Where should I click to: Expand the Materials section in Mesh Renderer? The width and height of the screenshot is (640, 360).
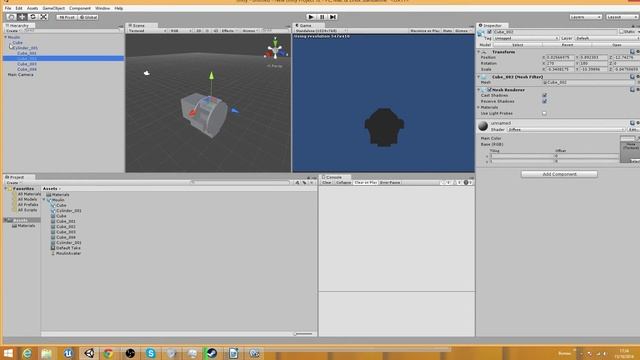[479, 107]
